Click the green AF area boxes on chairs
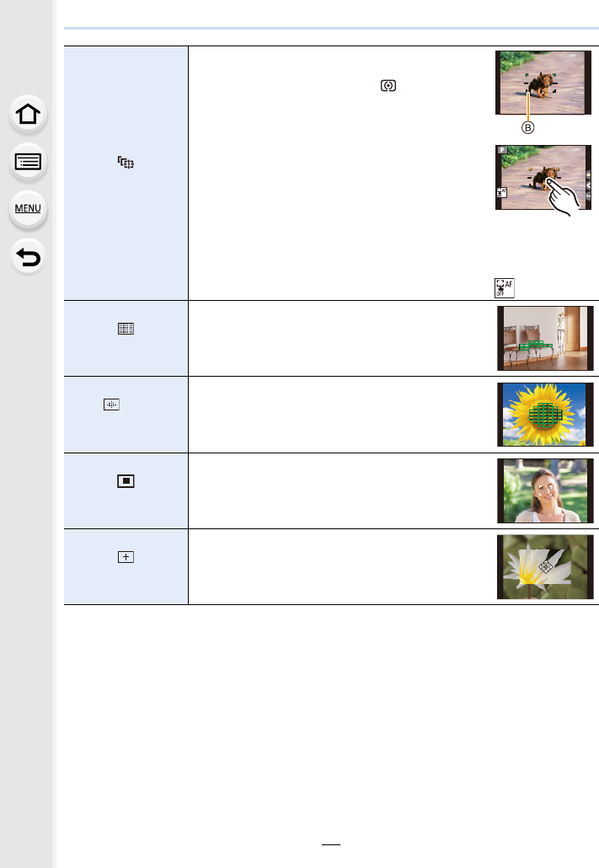The image size is (599, 868). [x=535, y=346]
